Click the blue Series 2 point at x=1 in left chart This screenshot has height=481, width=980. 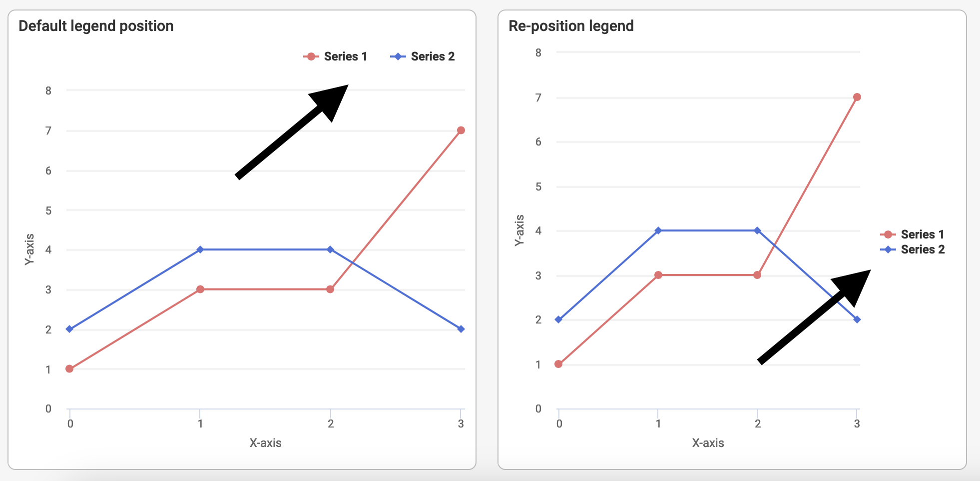coord(200,249)
